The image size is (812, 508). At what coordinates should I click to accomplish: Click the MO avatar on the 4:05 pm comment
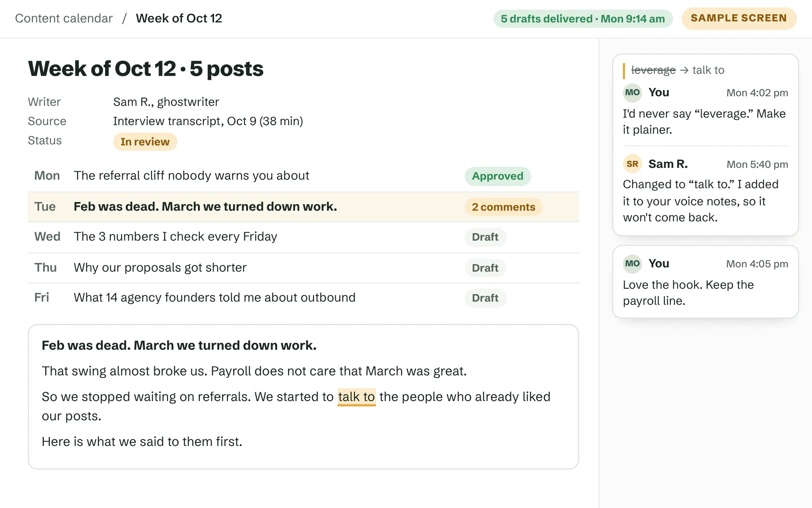(632, 264)
